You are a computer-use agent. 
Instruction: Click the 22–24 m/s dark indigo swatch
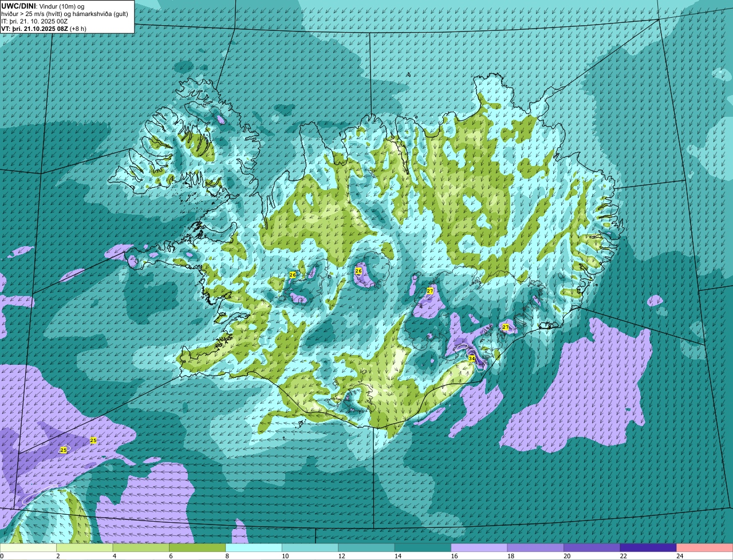[648, 547]
